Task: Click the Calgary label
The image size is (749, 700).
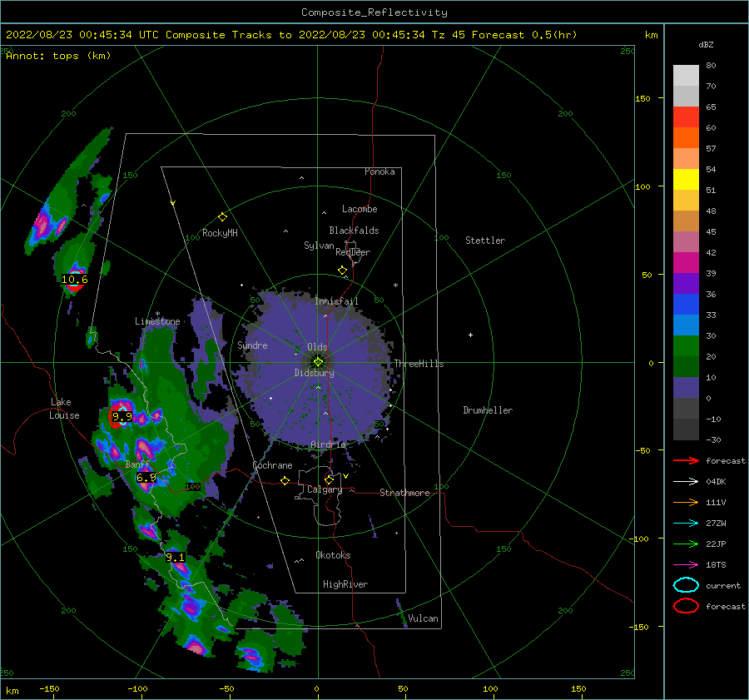Action: point(325,489)
